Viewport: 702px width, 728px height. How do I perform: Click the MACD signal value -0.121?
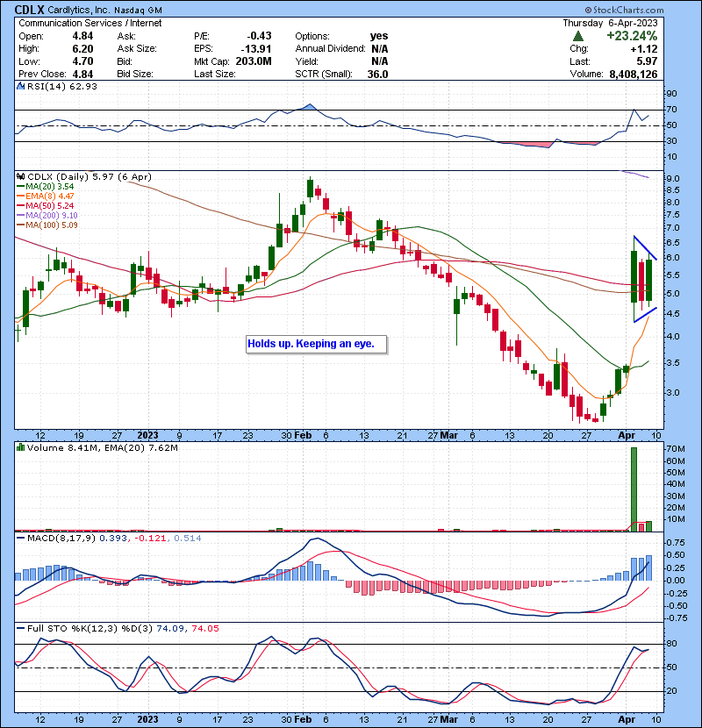151,539
